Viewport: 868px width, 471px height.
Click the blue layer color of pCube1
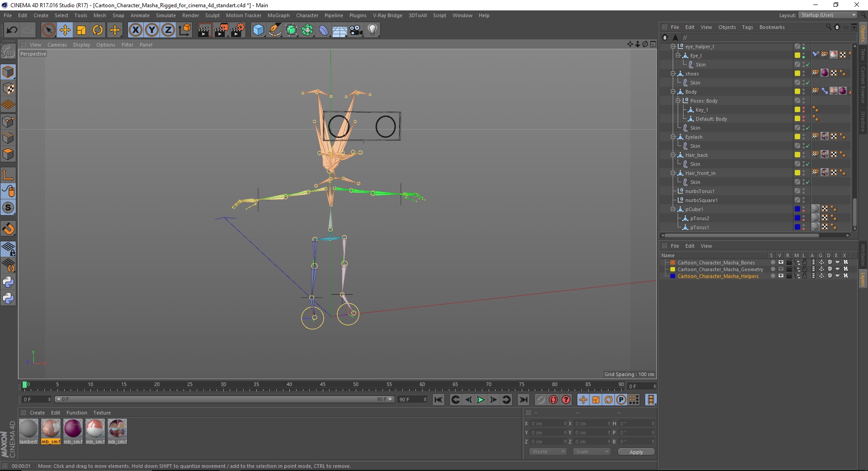tap(797, 209)
